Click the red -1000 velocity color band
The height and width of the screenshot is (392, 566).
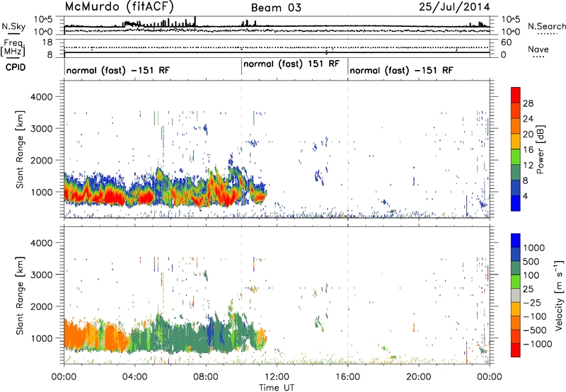(516, 350)
